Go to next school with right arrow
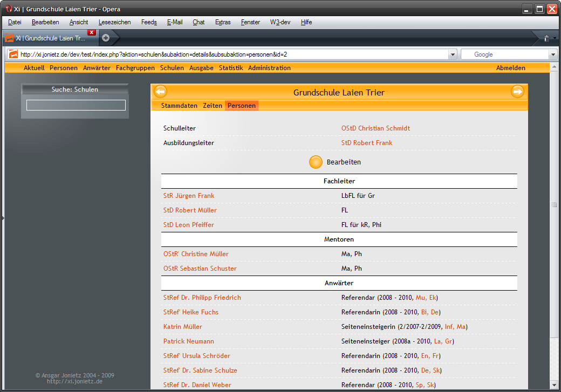Viewport: 561px width, 392px height. pyautogui.click(x=517, y=92)
